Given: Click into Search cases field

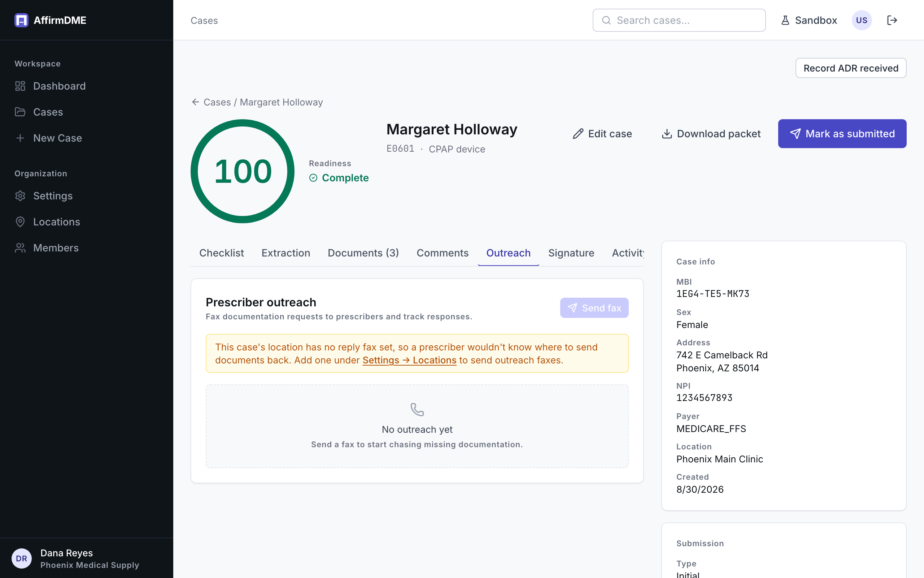Looking at the screenshot, I should pos(679,20).
